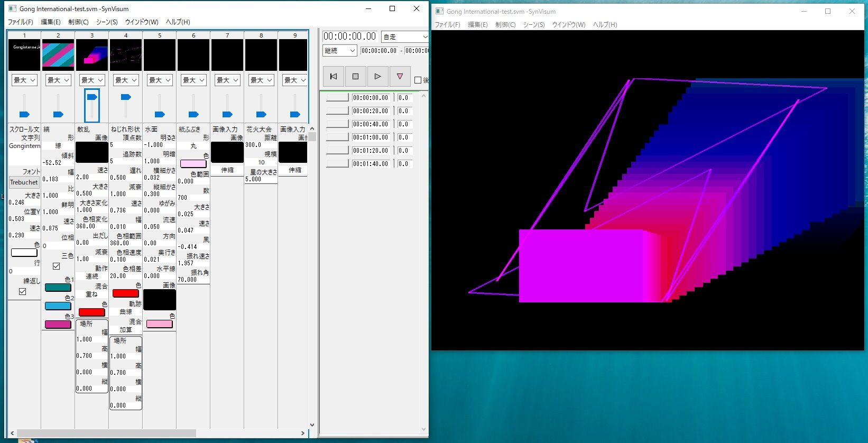Click the cue button beside 00:01:40.00

(x=337, y=164)
